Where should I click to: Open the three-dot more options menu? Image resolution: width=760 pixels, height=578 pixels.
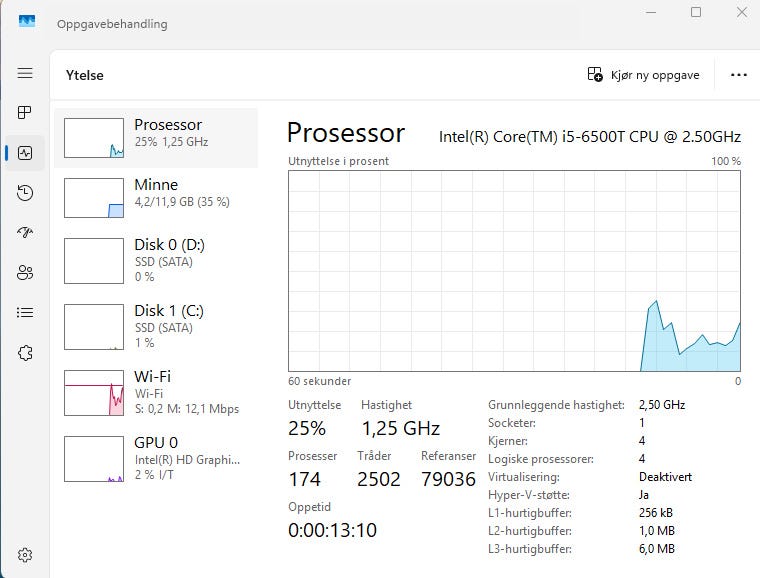click(739, 75)
